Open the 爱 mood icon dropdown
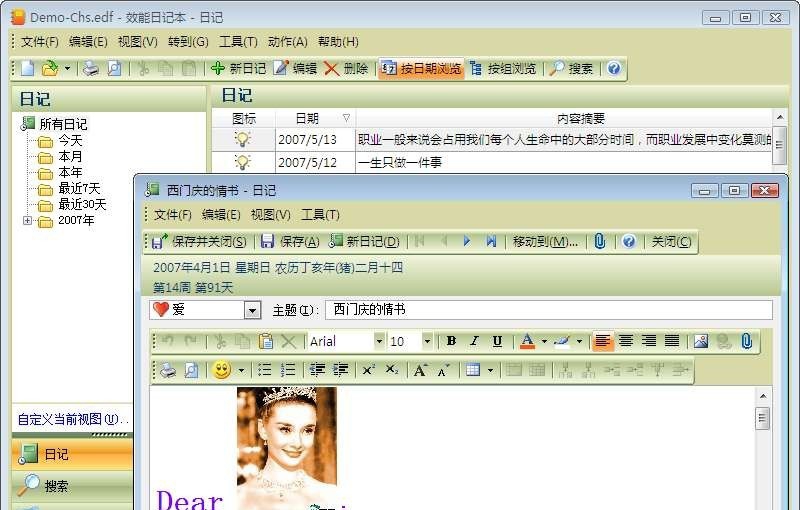This screenshot has height=510, width=800. [252, 310]
